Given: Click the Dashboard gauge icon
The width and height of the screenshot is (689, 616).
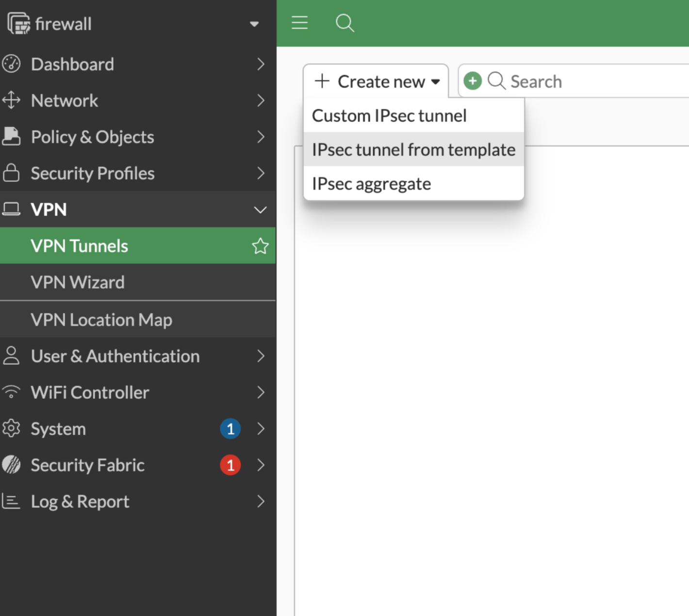Looking at the screenshot, I should coord(12,64).
